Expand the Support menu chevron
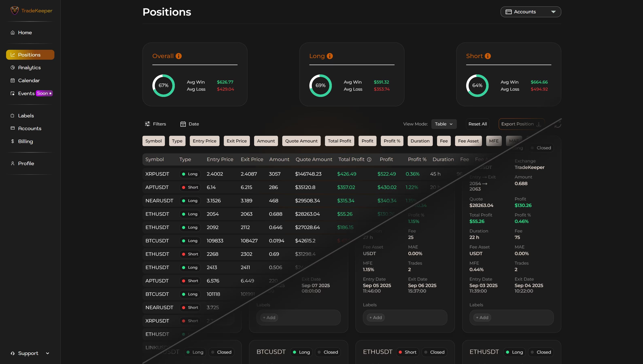Screen dimensions: 643x364 pyautogui.click(x=48, y=353)
